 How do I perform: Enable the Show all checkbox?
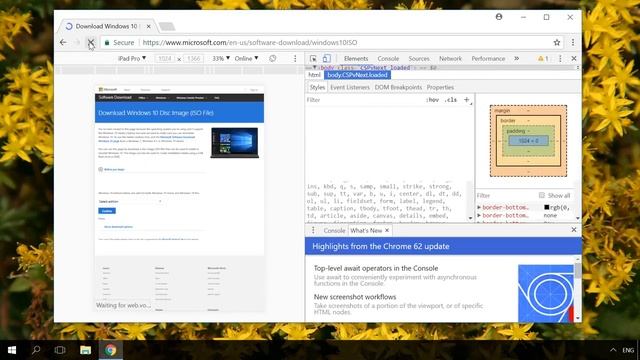[542, 195]
